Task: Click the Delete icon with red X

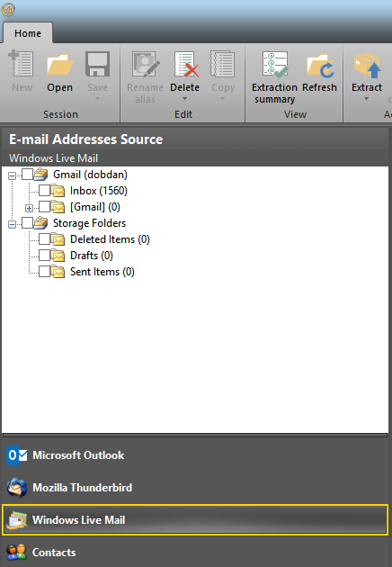Action: click(185, 64)
